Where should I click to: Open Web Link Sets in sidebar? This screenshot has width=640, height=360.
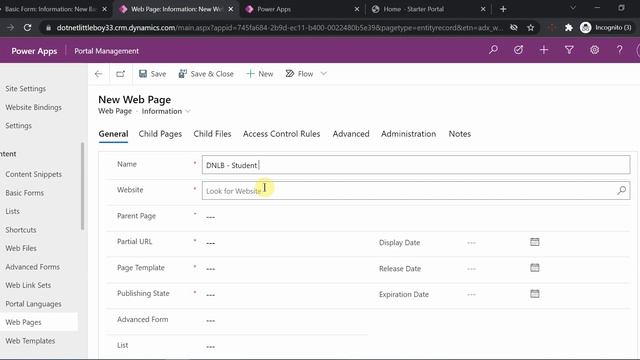point(28,285)
